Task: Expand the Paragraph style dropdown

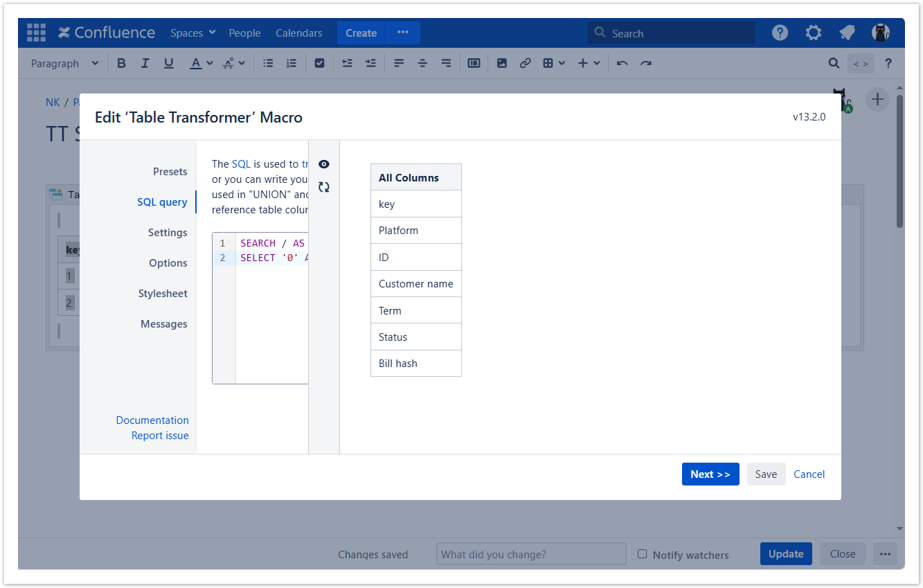Action: point(64,63)
